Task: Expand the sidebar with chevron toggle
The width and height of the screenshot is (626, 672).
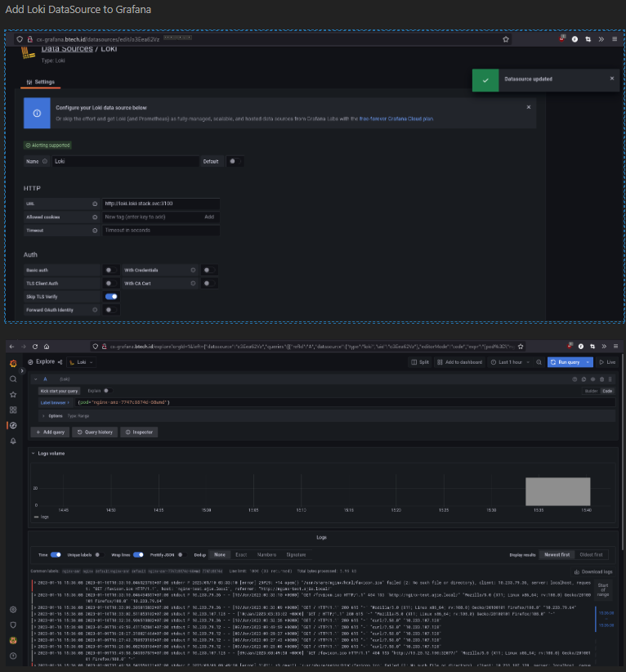Action: pos(22,371)
